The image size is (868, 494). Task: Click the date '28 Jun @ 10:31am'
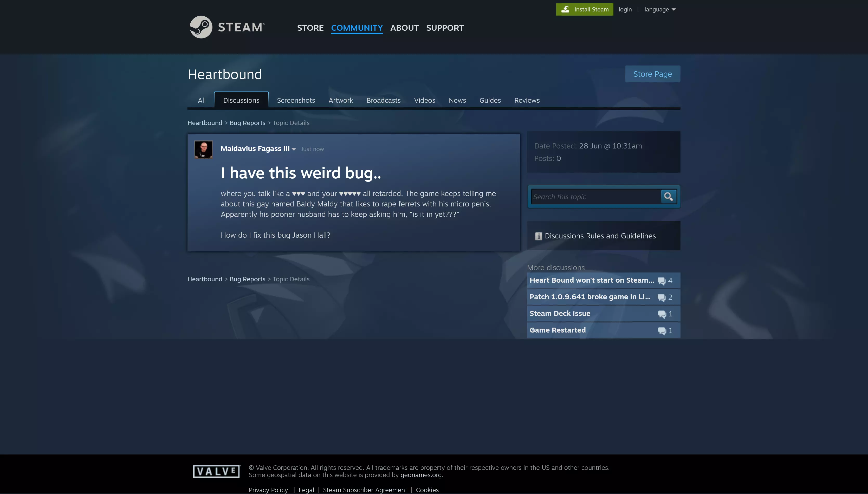610,146
